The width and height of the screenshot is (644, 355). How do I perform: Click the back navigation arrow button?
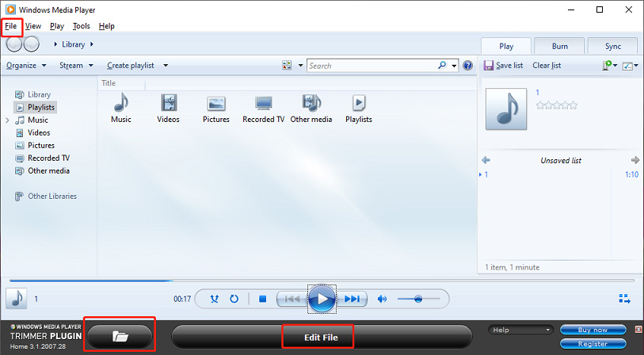pos(14,44)
